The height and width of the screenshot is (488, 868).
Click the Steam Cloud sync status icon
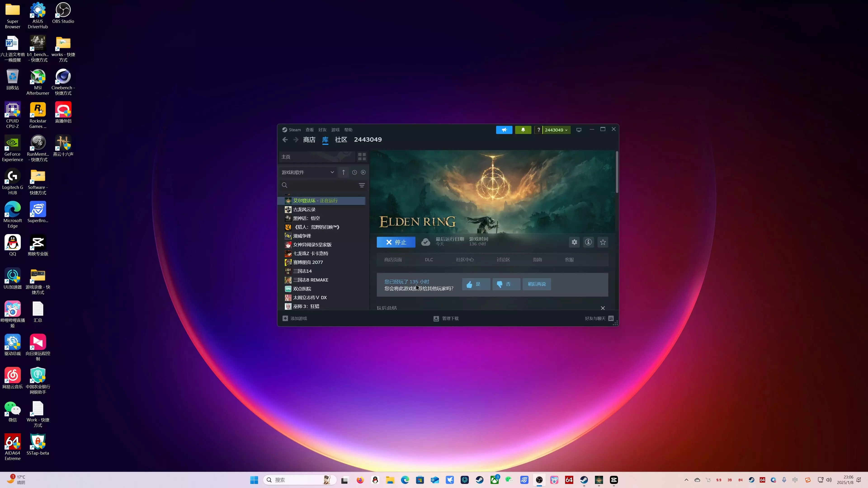426,242
